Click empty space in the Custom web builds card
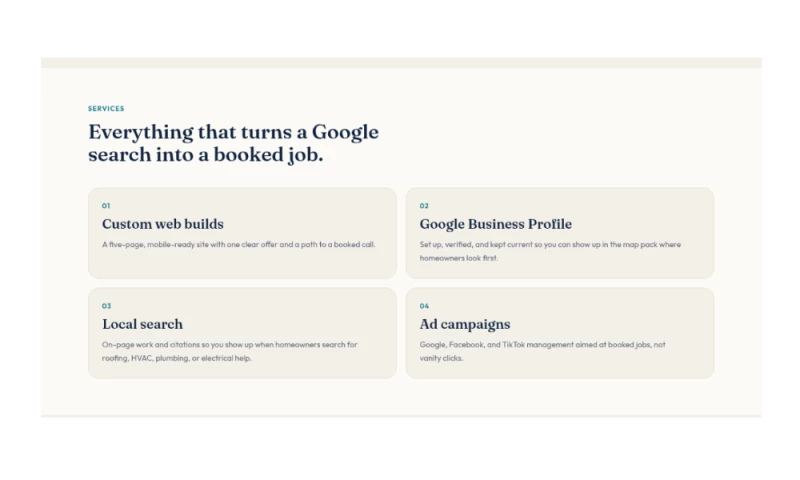This screenshot has height=480, width=800. click(x=306, y=212)
